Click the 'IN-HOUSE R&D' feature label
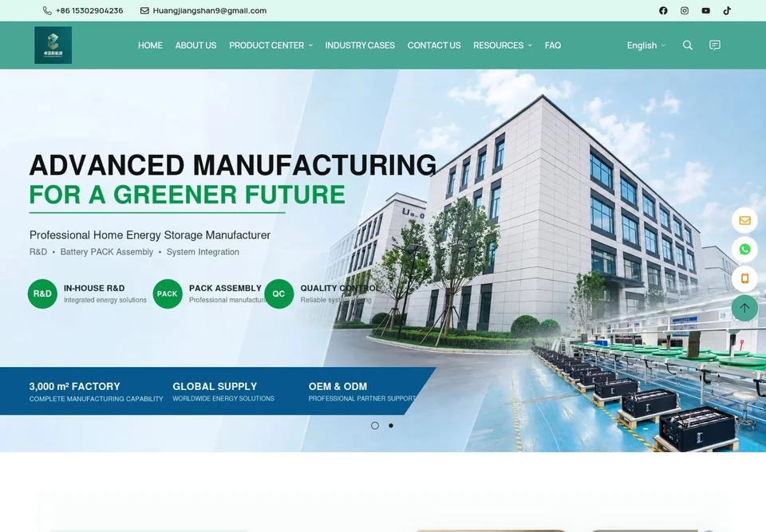 94,288
